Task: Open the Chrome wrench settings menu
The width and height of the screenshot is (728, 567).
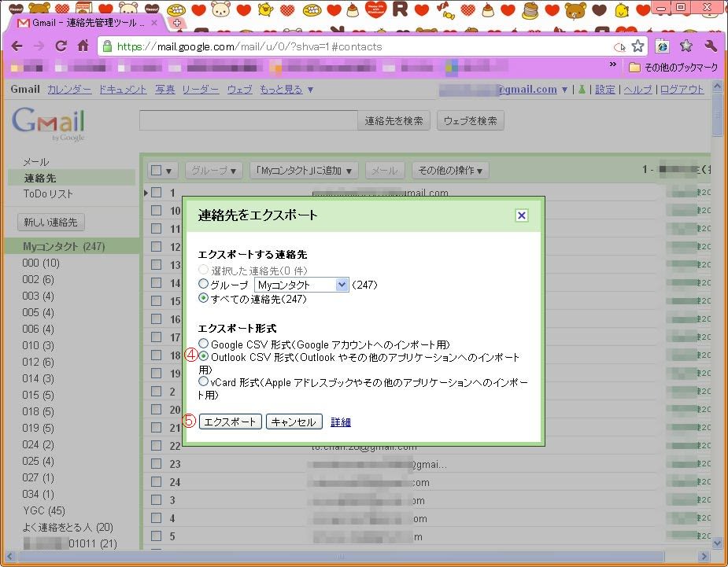Action: pyautogui.click(x=711, y=46)
